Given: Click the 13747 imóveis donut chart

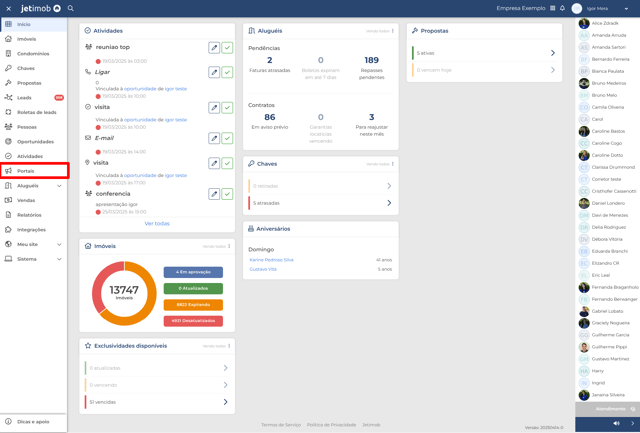Looking at the screenshot, I should (x=124, y=293).
